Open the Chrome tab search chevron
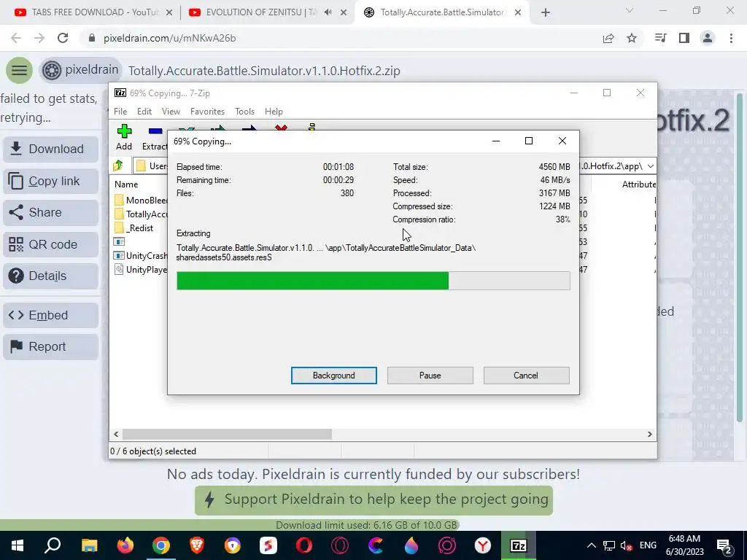Viewport: 747px width, 560px height. pos(630,10)
